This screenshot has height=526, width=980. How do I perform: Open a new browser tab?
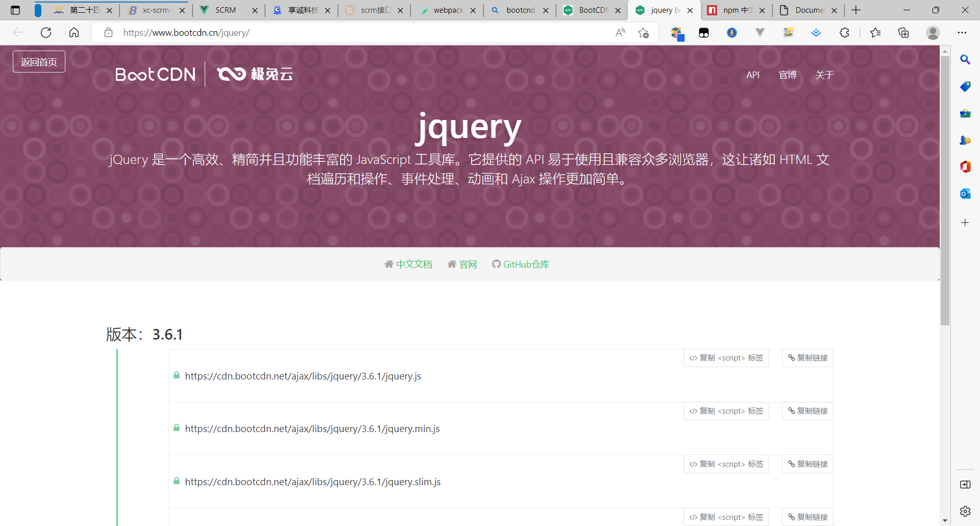point(856,10)
